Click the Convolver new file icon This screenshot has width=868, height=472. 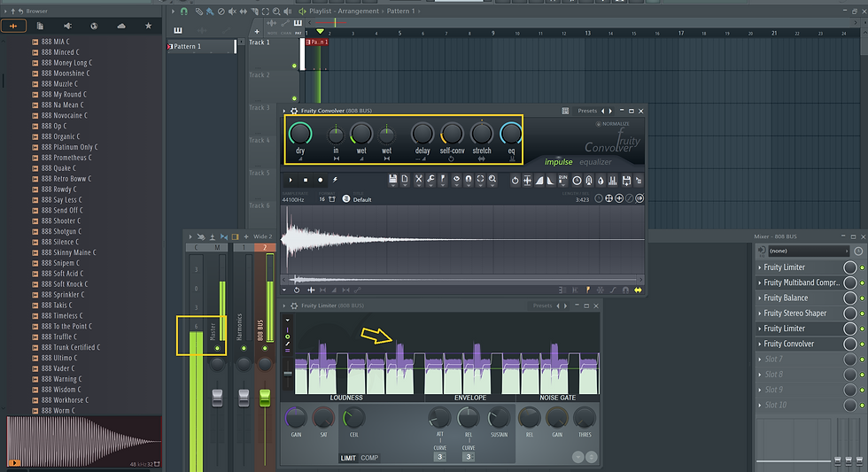[x=405, y=179]
